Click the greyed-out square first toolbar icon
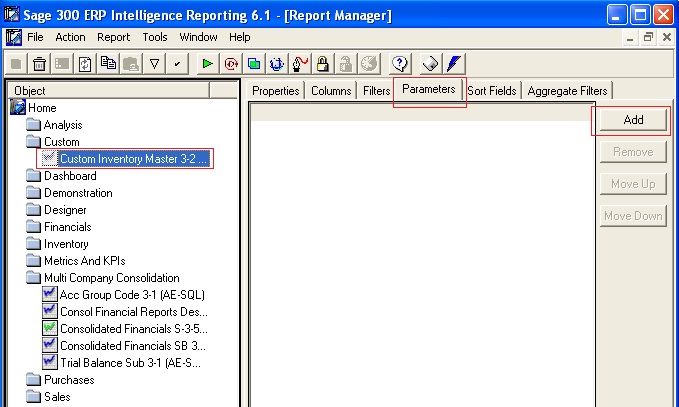The image size is (679, 407). (x=16, y=64)
